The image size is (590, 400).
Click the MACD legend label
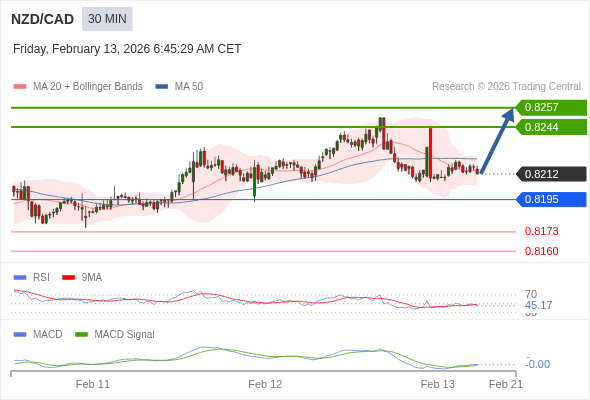tap(47, 335)
